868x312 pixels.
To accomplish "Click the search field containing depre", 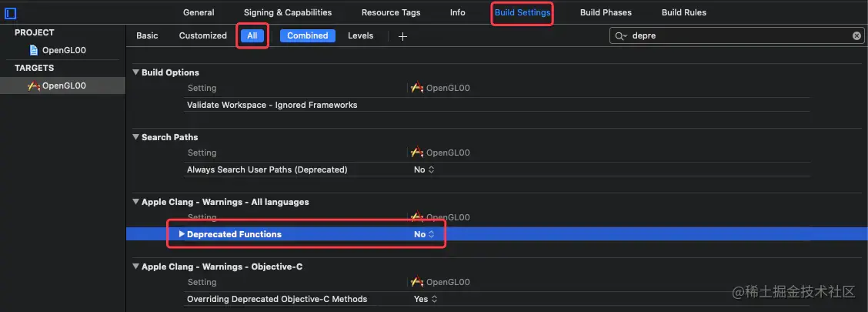I will (736, 36).
